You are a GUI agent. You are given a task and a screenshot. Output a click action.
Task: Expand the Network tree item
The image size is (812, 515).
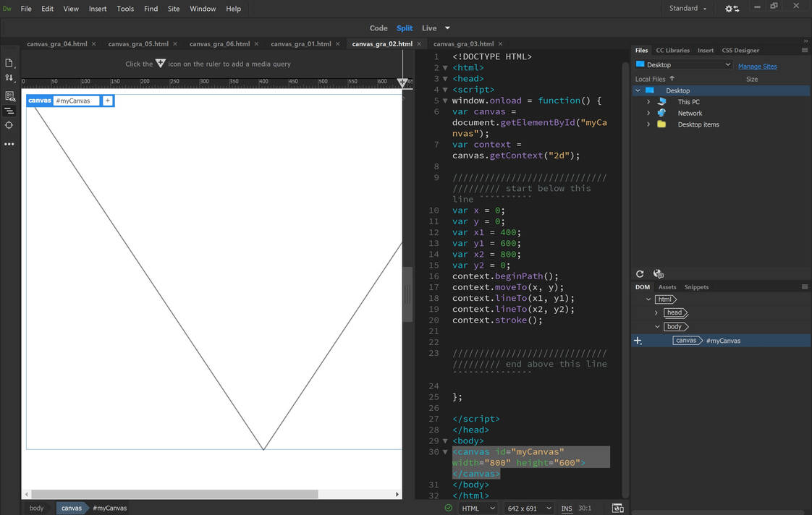coord(648,114)
